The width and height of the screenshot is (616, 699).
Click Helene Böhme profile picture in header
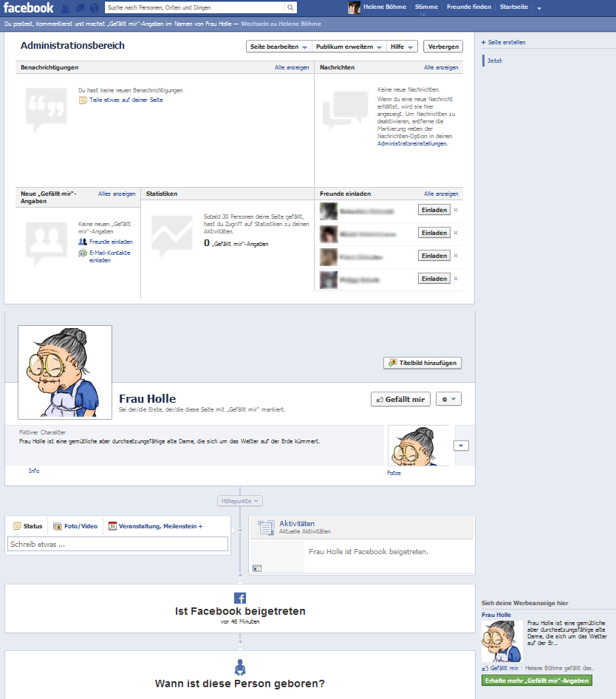point(354,7)
